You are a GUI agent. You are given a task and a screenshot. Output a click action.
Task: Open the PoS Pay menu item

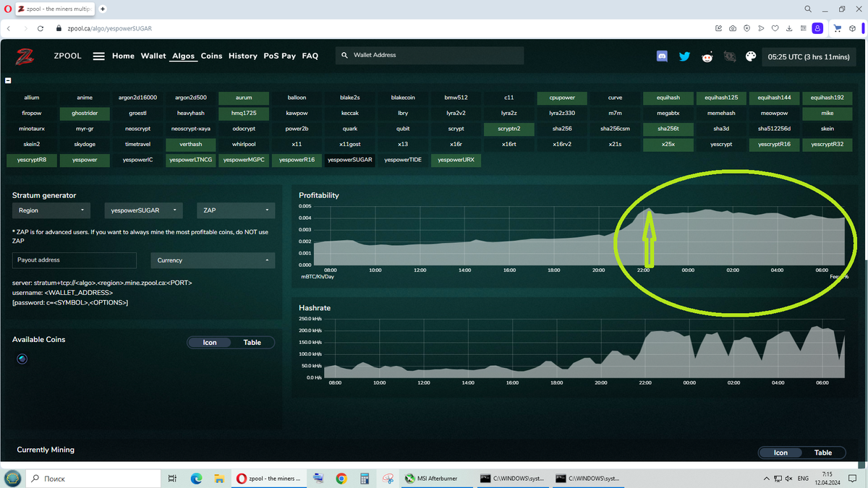[x=279, y=56]
